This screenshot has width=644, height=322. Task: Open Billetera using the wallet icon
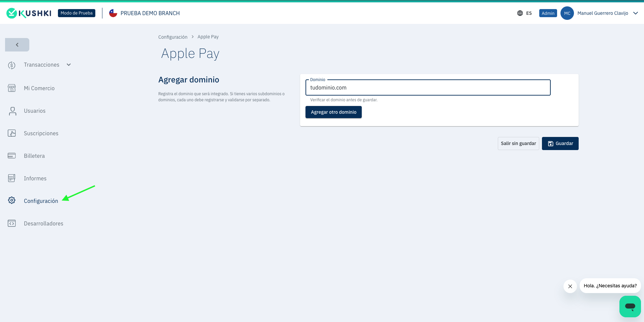coord(11,155)
